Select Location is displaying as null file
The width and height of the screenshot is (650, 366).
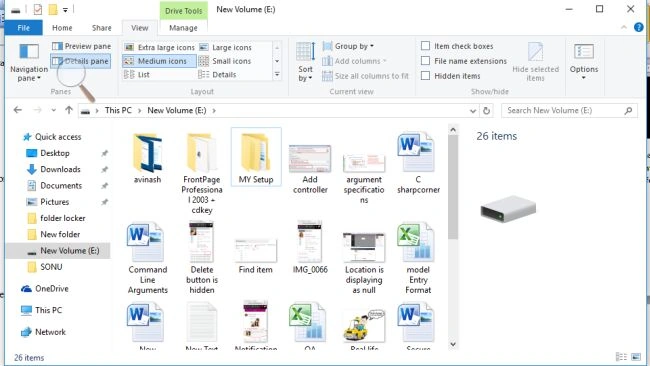pos(364,263)
